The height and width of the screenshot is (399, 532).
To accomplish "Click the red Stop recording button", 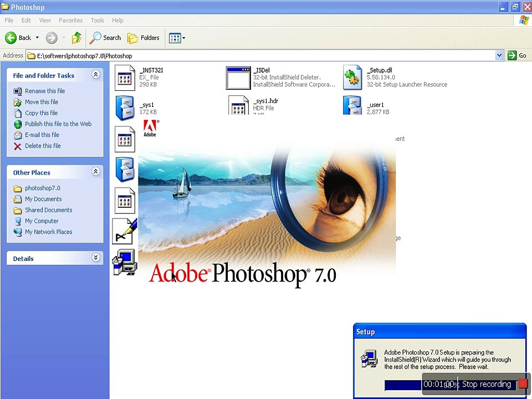I will point(523,383).
